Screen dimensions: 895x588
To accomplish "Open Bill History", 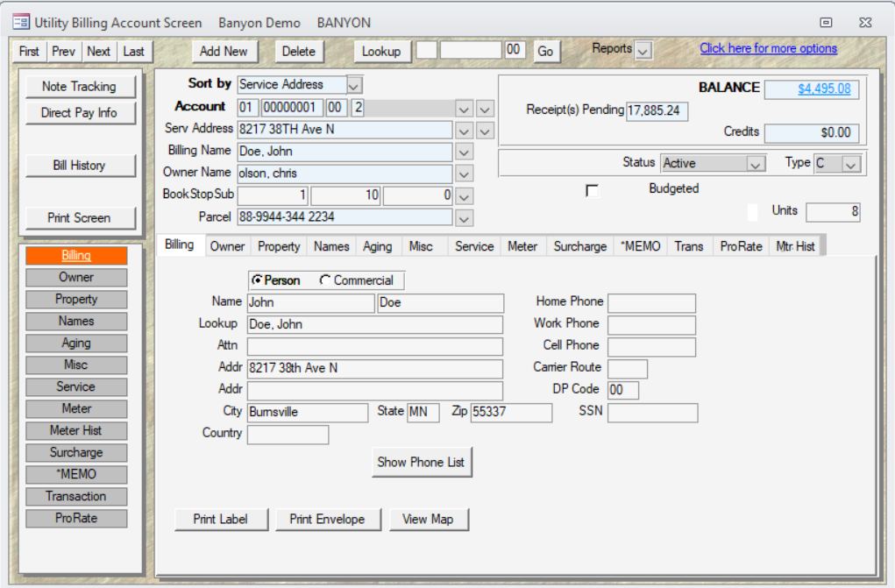I will [80, 165].
